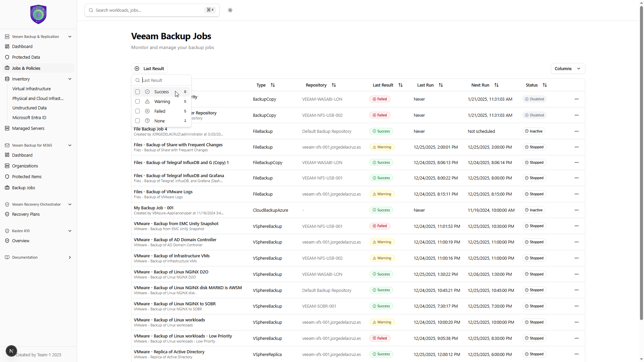Check the Success filter checkbox
Viewport: 644px width, 362px height.
tap(138, 92)
